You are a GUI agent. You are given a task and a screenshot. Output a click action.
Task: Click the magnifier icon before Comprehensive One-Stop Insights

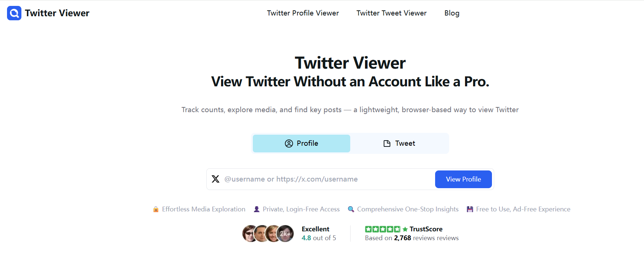coord(351,209)
